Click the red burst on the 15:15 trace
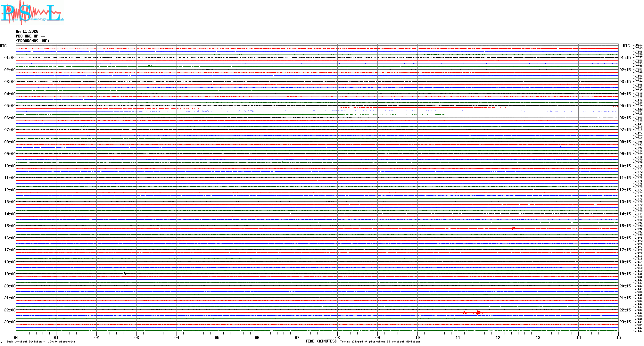Image resolution: width=644 pixels, height=346 pixels. [513, 228]
